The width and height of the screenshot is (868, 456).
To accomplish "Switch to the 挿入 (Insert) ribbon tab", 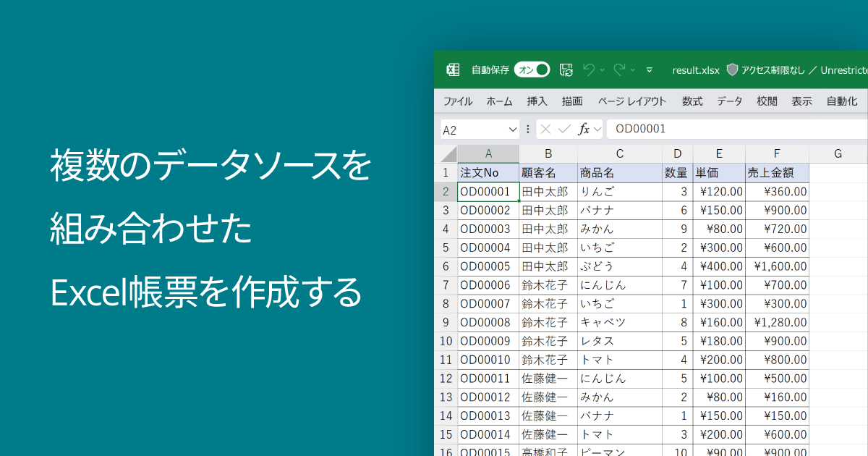I will [x=537, y=101].
